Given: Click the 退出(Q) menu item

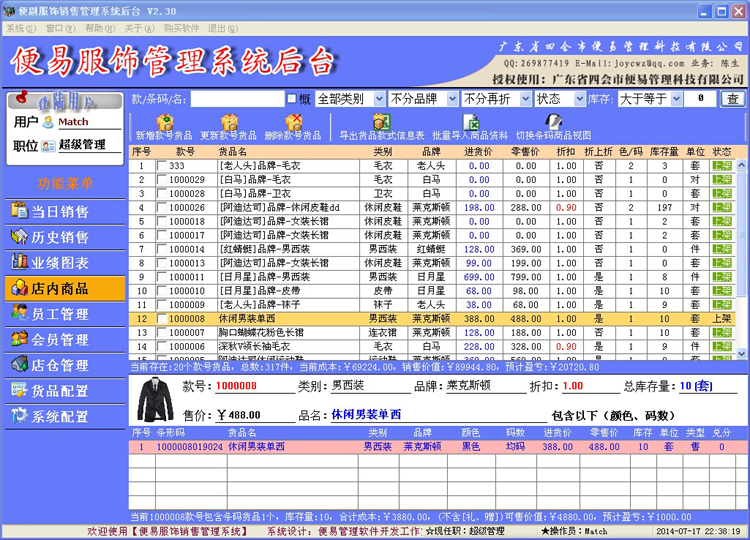Looking at the screenshot, I should point(222,29).
